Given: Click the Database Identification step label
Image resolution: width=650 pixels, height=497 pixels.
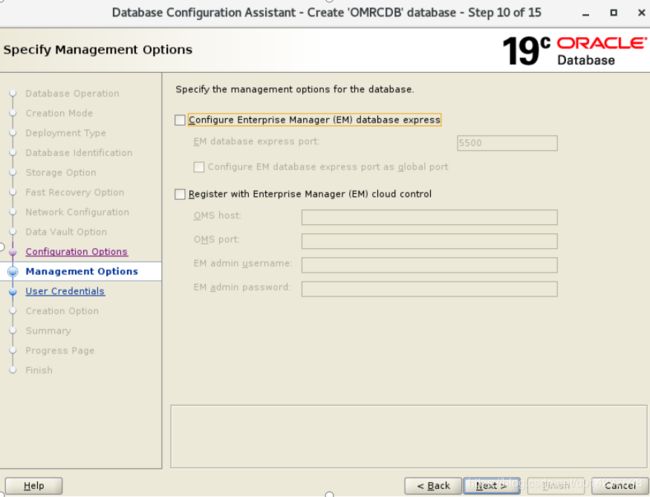Looking at the screenshot, I should (x=79, y=153).
